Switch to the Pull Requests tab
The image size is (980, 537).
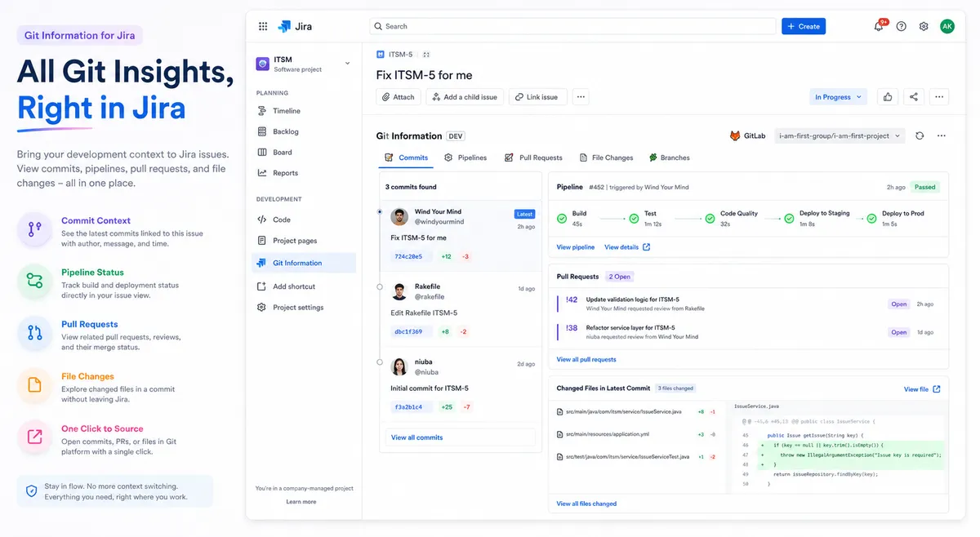click(x=533, y=158)
